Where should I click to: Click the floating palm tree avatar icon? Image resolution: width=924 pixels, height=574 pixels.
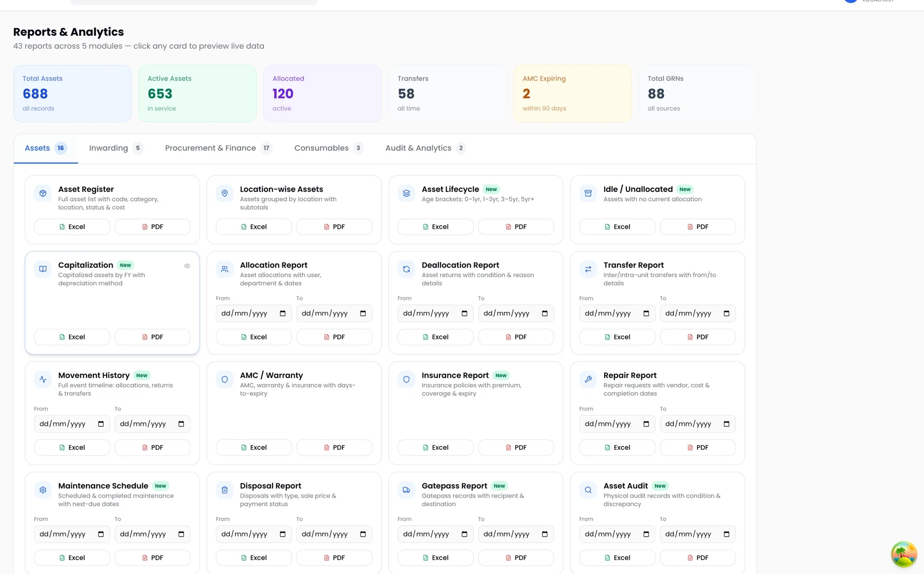[x=904, y=554]
